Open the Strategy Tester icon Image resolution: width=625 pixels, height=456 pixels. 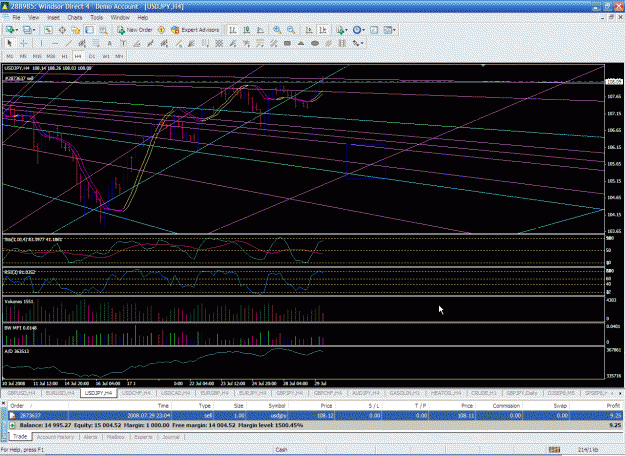(x=103, y=30)
